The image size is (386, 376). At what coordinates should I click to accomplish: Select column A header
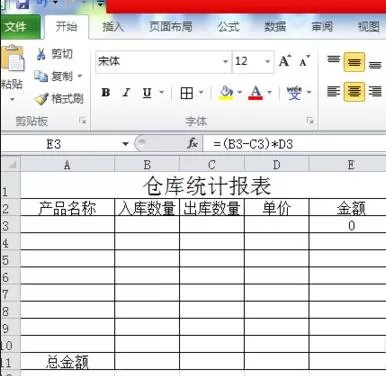tap(67, 165)
